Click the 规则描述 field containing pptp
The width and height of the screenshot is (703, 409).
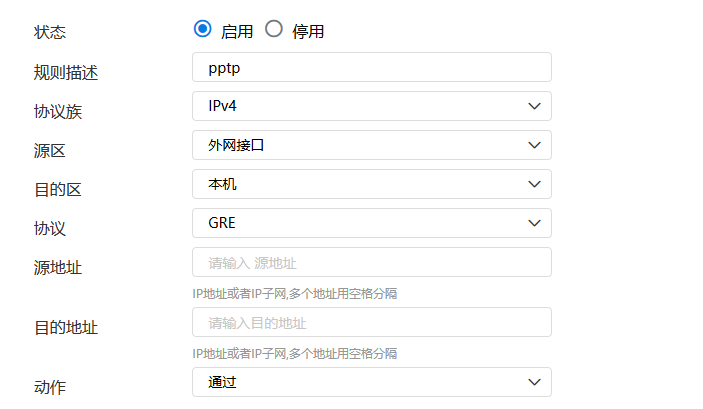tap(371, 67)
